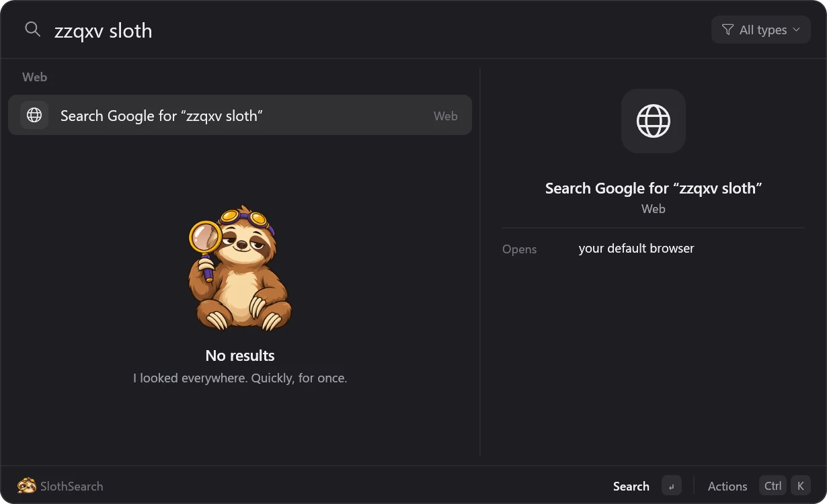Open the All types filter dropdown
This screenshot has height=504, width=827.
[761, 30]
